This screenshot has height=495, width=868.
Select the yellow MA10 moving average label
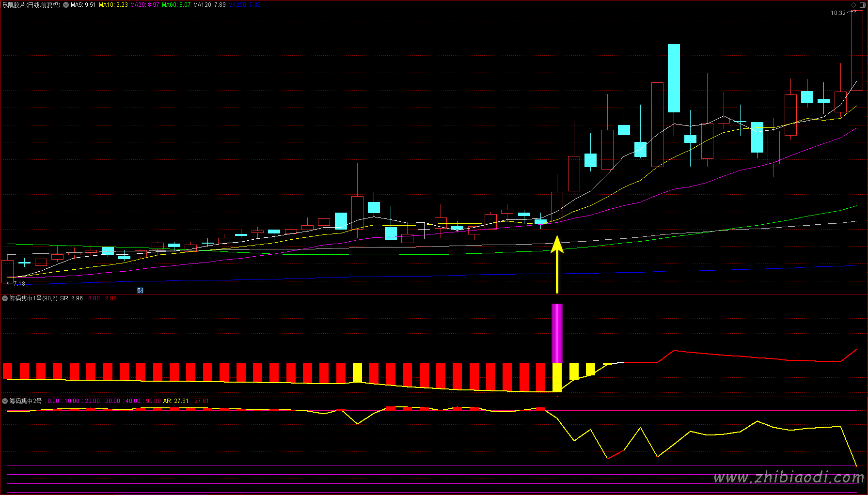click(x=113, y=5)
